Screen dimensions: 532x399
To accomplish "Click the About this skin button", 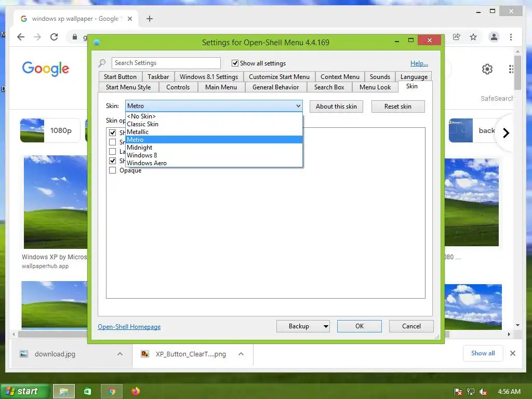I will click(x=336, y=107).
